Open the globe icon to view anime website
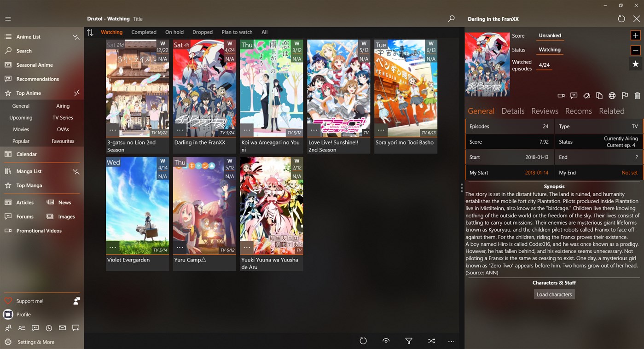 612,96
